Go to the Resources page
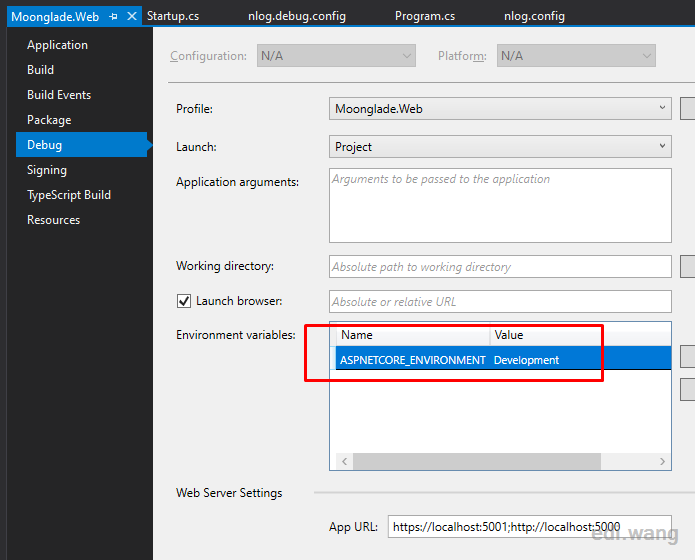The image size is (695, 560). click(x=53, y=219)
